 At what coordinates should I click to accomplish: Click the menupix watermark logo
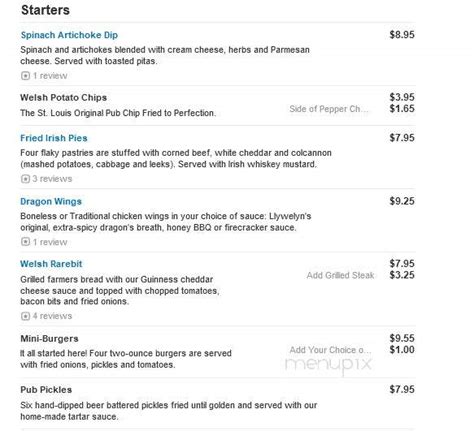pyautogui.click(x=328, y=364)
